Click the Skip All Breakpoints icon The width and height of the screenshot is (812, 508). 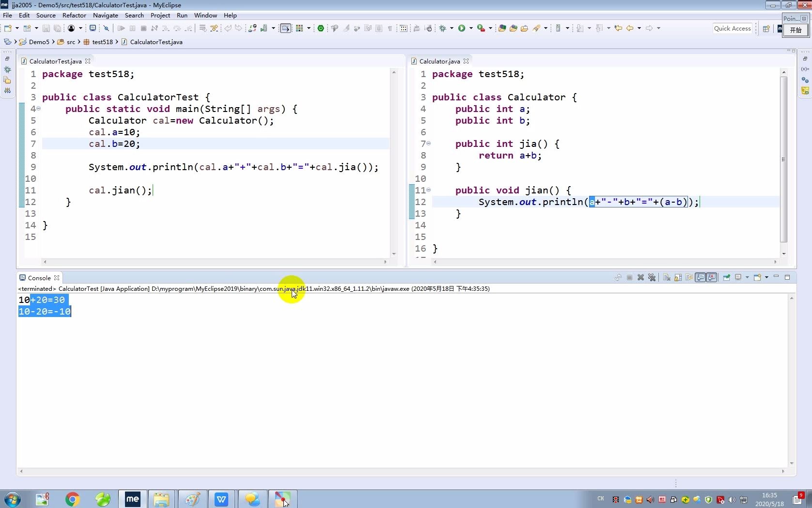106,28
